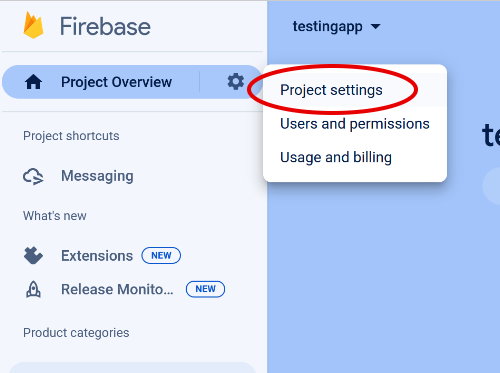500x373 pixels.
Task: Click the Extensions puzzle piece icon
Action: tap(33, 256)
